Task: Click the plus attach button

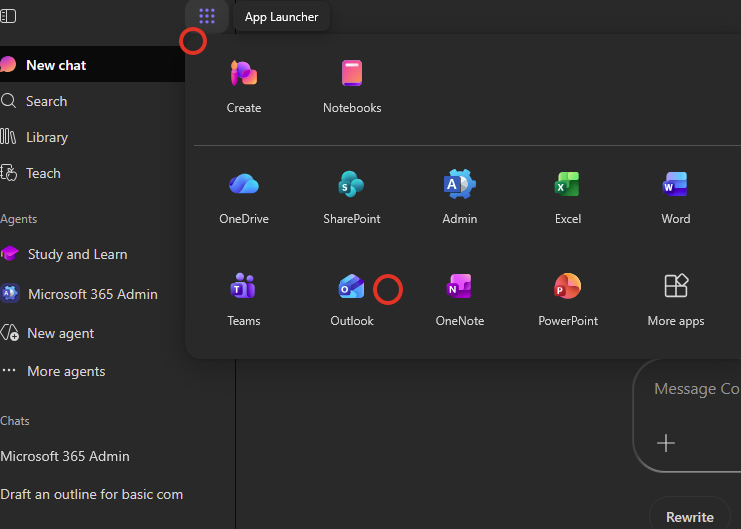Action: [666, 443]
